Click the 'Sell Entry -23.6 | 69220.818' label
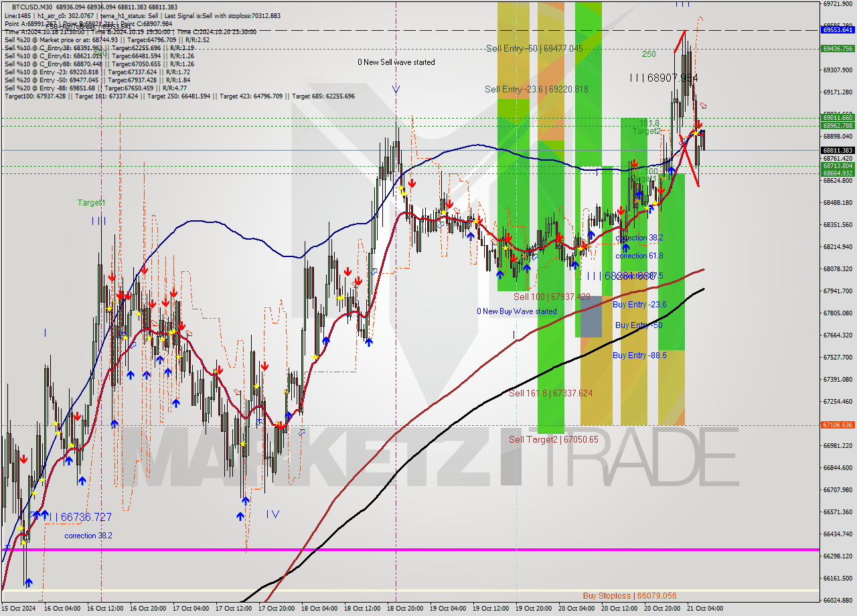 click(x=536, y=89)
